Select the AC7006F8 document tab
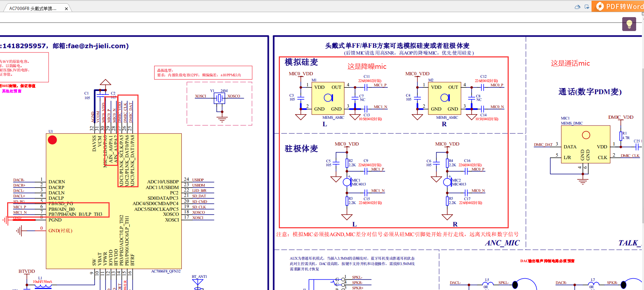 click(x=36, y=8)
